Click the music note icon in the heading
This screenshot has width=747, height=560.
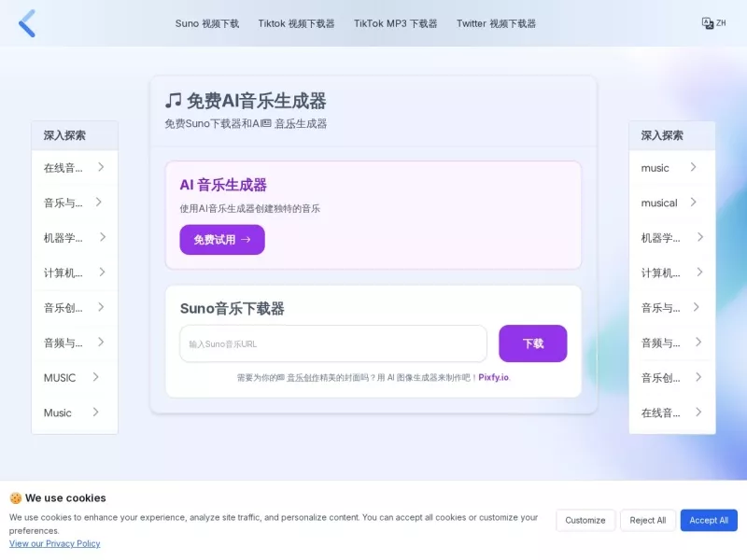click(173, 101)
